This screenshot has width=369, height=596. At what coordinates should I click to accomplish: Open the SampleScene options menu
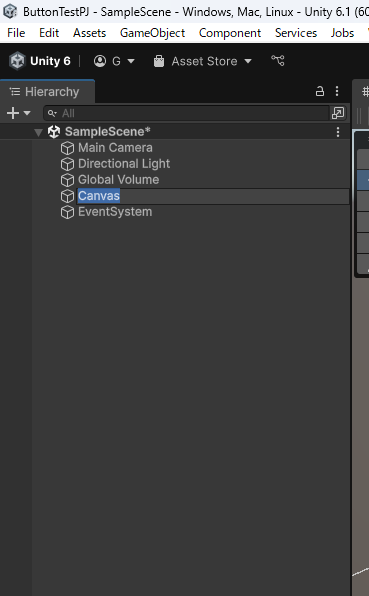pos(338,132)
